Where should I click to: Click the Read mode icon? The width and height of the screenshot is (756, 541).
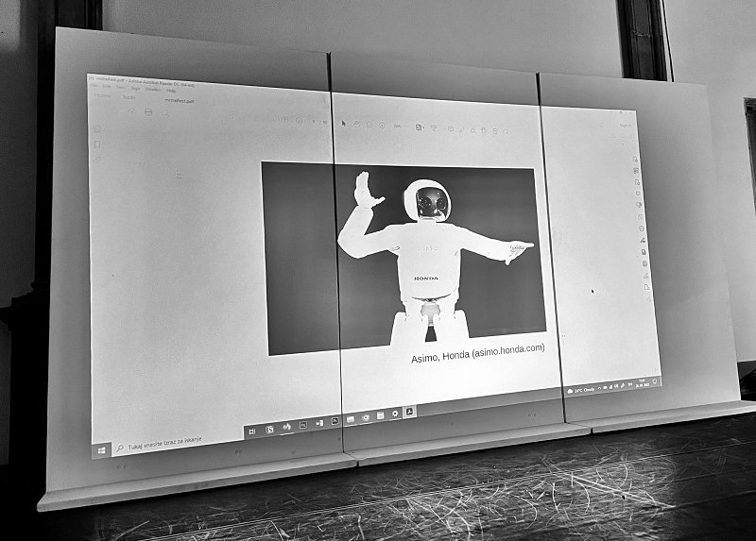[x=434, y=127]
